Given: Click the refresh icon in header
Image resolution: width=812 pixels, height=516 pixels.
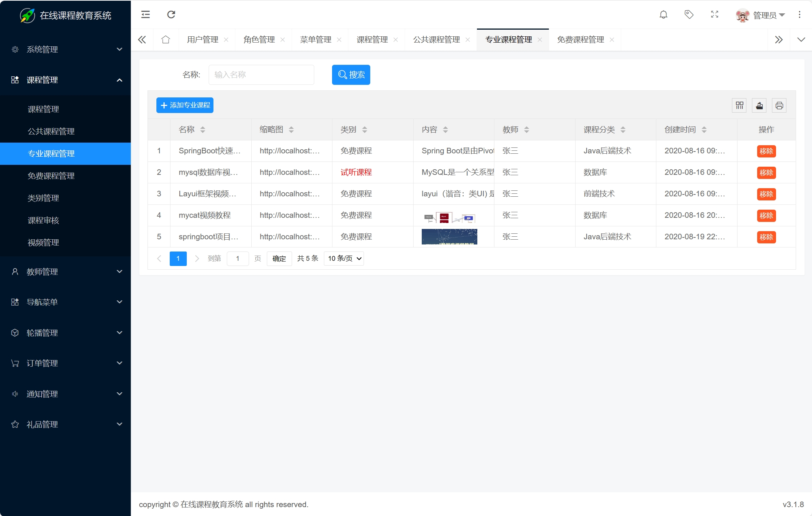Looking at the screenshot, I should tap(171, 15).
